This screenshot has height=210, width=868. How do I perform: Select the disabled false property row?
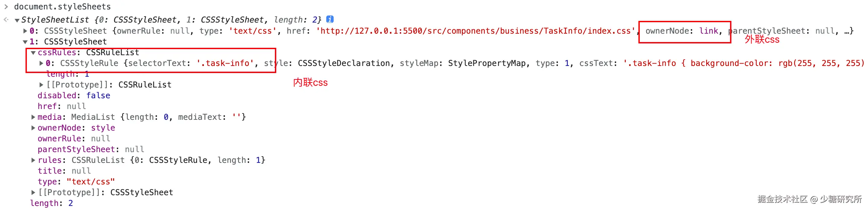74,96
